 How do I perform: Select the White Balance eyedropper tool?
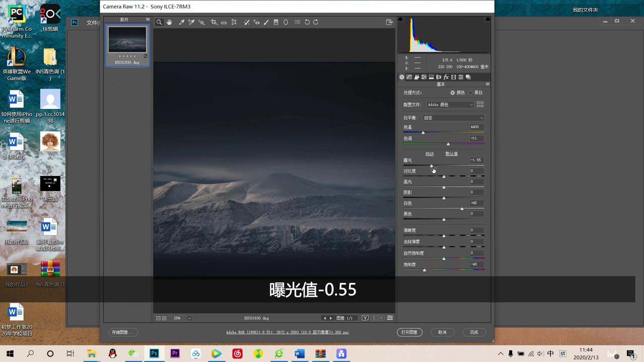coord(182,22)
